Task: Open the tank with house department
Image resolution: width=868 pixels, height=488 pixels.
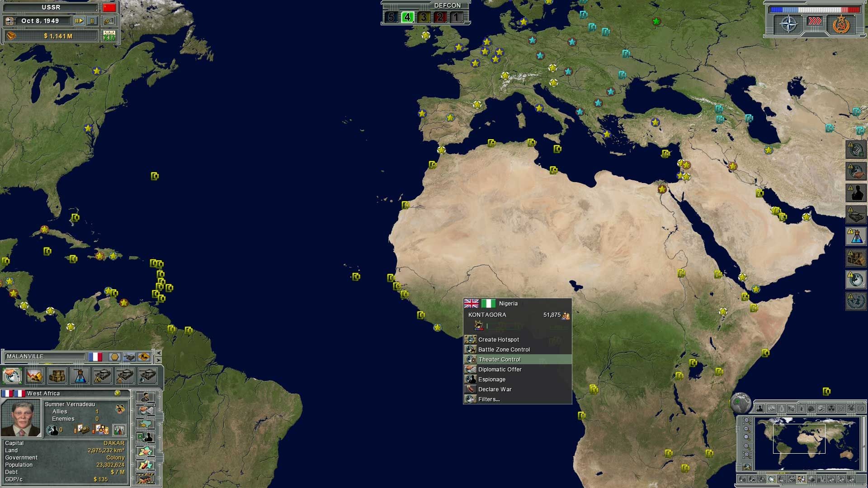Action: click(x=125, y=375)
